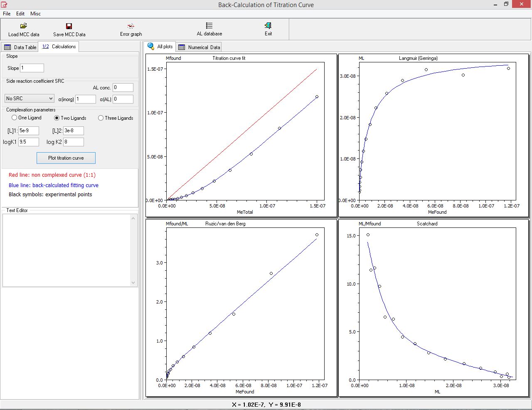The width and height of the screenshot is (532, 410).
Task: Expand the No SRC dropdown
Action: tap(29, 99)
